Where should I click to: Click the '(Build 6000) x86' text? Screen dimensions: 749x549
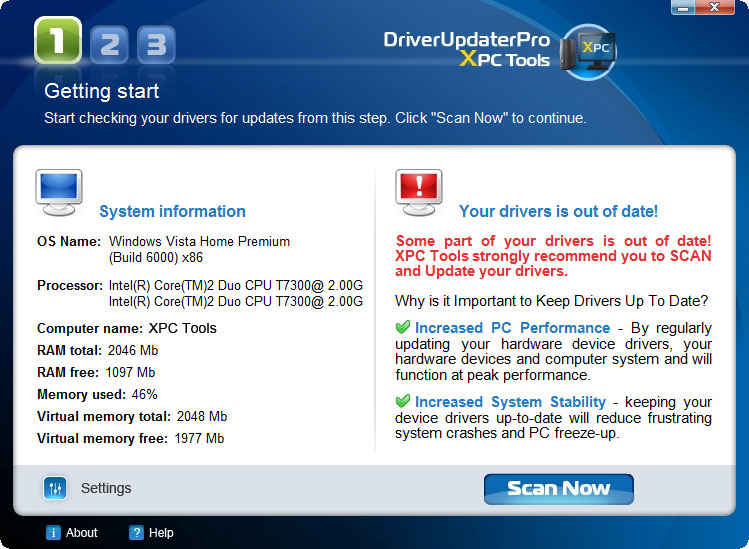[x=156, y=258]
